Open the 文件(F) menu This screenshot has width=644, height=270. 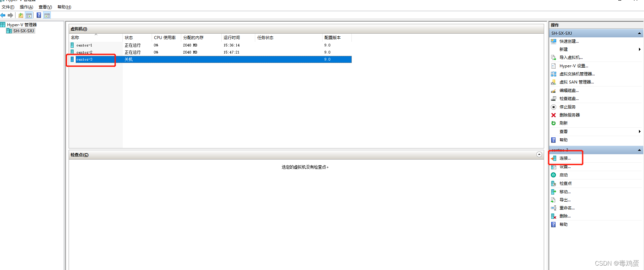[x=8, y=7]
